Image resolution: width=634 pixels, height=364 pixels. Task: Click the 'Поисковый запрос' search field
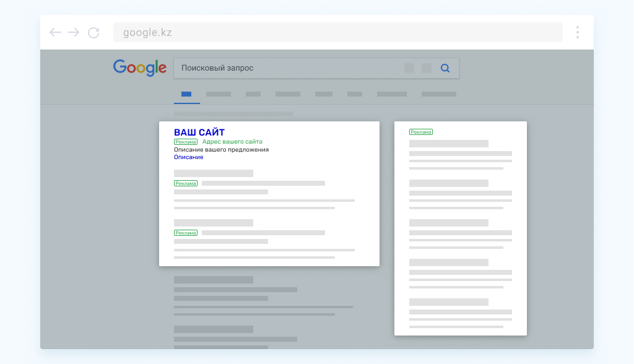[x=285, y=68]
